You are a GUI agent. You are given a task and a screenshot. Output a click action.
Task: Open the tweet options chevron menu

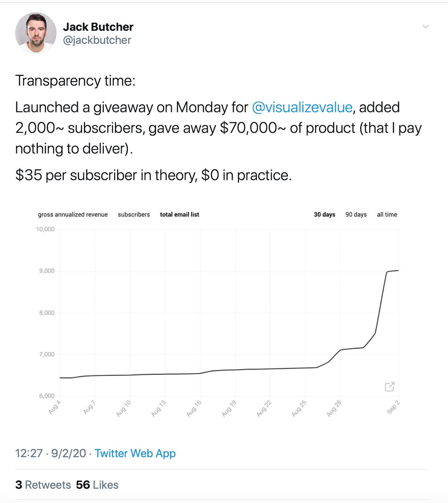(x=425, y=26)
